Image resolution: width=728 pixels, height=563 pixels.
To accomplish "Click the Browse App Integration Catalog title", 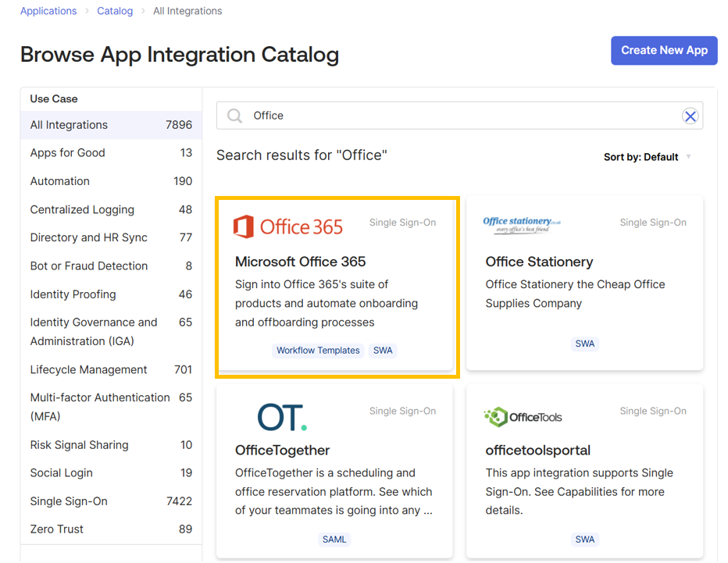I will click(x=180, y=55).
